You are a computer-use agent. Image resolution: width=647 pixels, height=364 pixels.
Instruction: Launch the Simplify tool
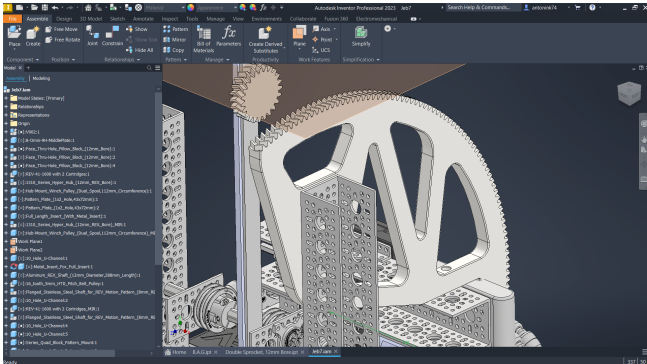click(x=361, y=35)
